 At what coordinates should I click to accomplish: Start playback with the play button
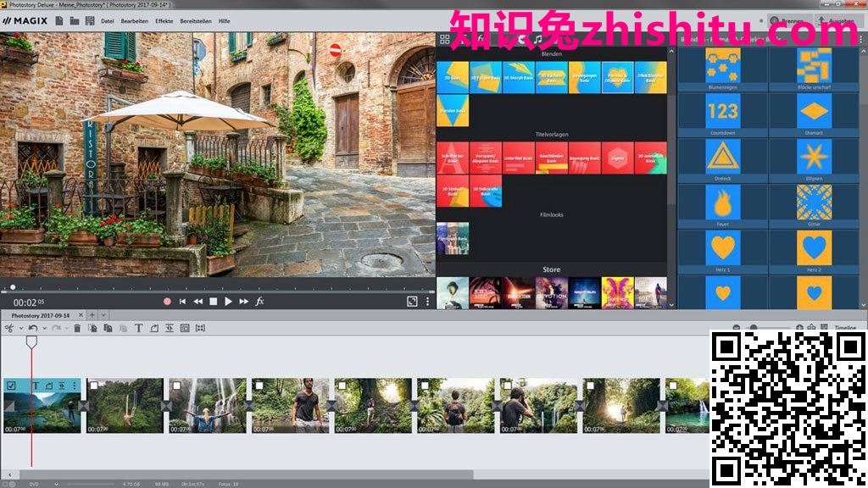point(228,302)
